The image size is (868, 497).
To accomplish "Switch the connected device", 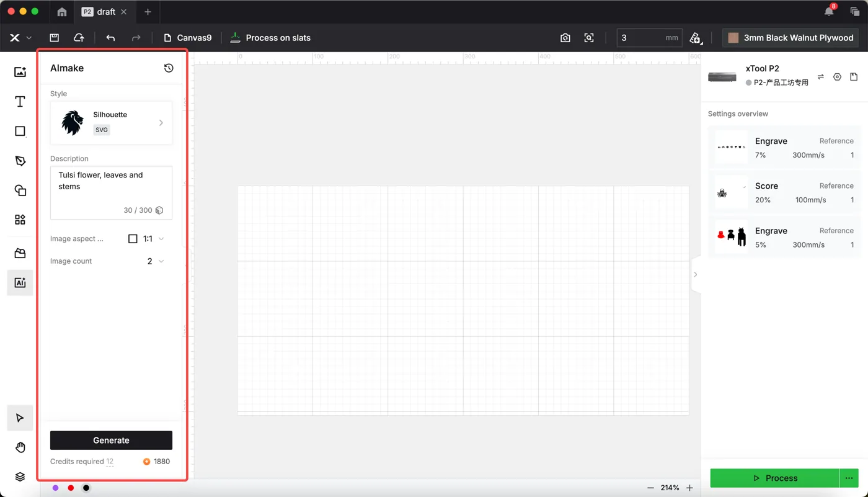I will [x=821, y=77].
